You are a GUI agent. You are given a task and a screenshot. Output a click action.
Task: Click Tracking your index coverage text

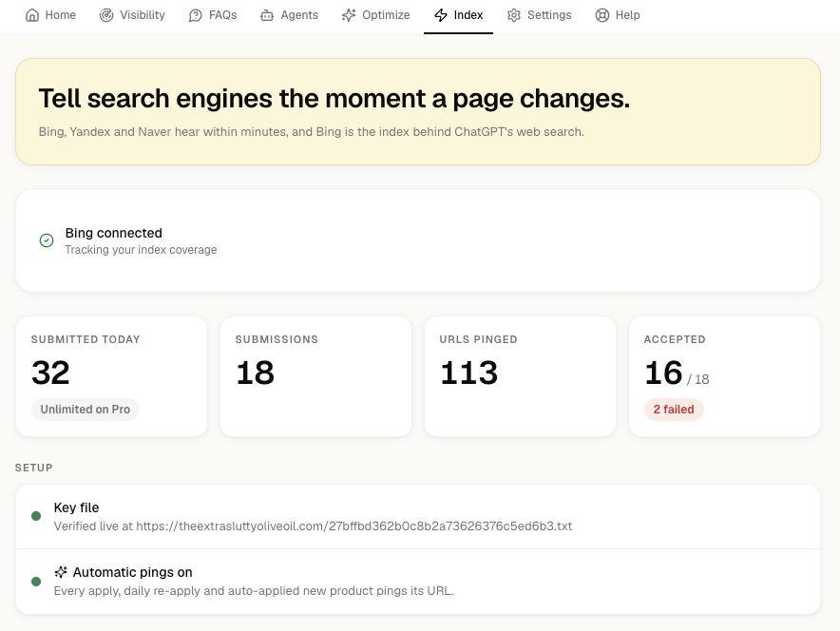click(141, 250)
